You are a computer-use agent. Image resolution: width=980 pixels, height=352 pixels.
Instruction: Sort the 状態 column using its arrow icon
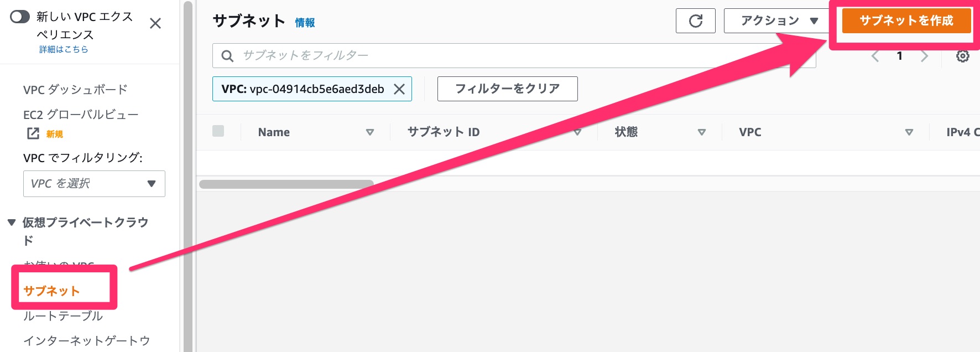tap(702, 132)
